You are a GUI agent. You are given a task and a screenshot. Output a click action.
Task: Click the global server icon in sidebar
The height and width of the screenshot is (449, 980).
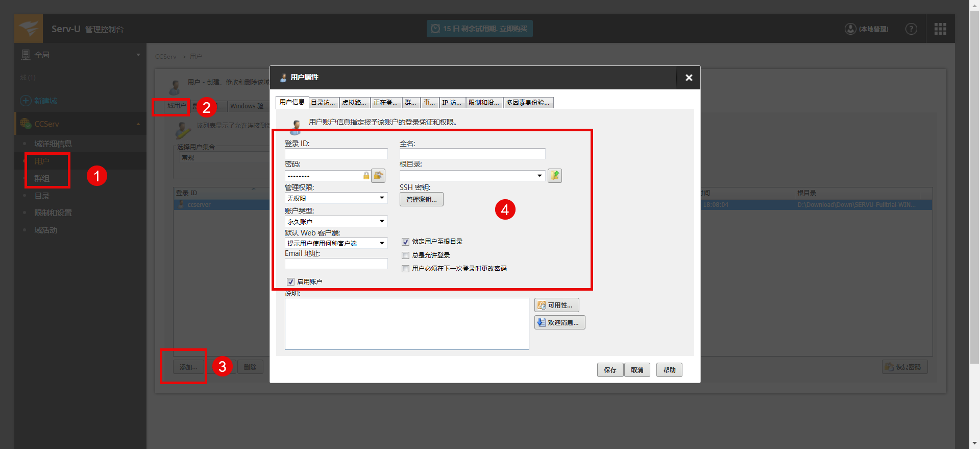coord(26,55)
